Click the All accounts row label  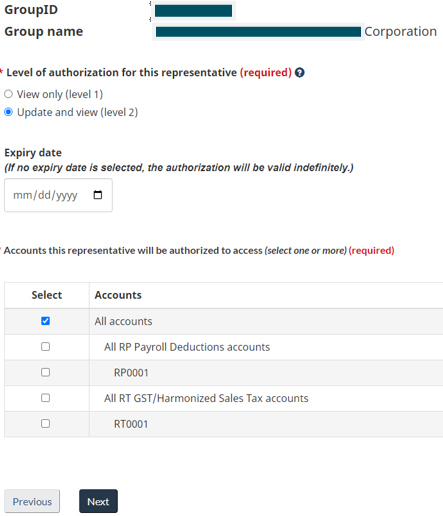(x=123, y=321)
